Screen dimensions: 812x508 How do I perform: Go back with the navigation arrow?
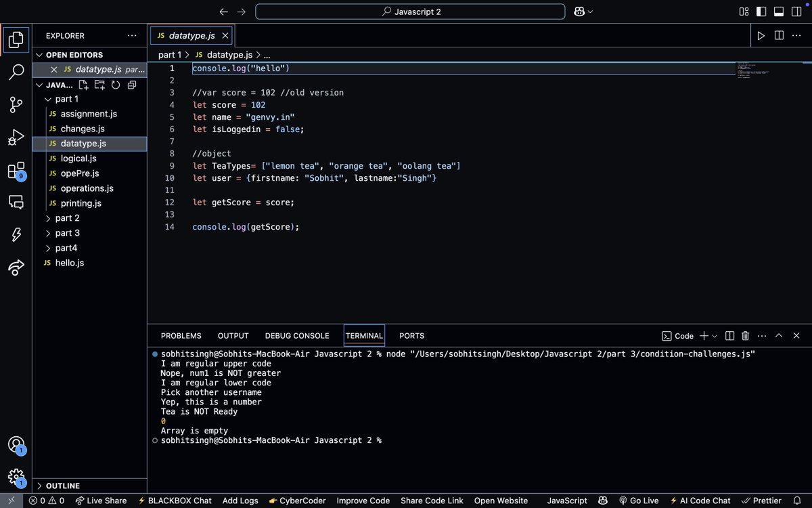point(224,12)
